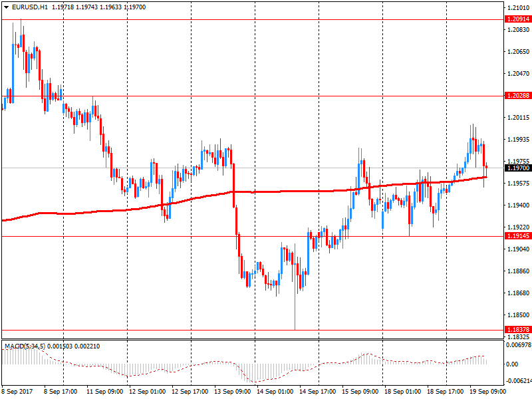Click the 1.20470 price scale value
Image resolution: width=532 pixels, height=399 pixels.
(519, 74)
